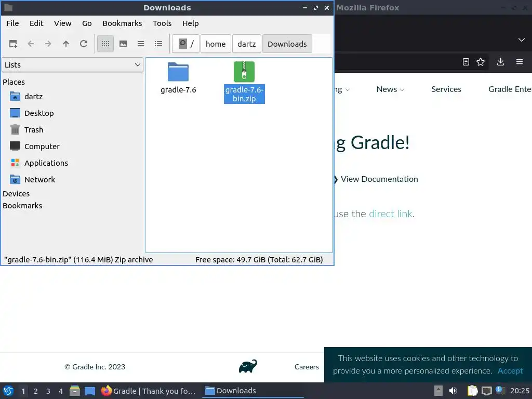532x399 pixels.
Task: Switch to compact view mode
Action: click(x=141, y=44)
